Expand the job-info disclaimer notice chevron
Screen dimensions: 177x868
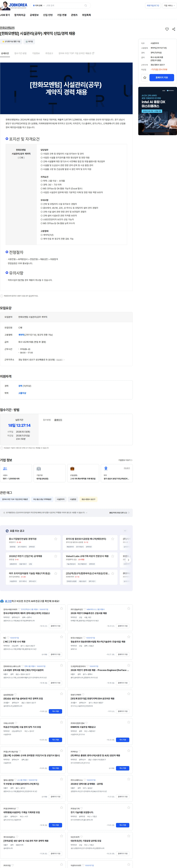coord(87,513)
